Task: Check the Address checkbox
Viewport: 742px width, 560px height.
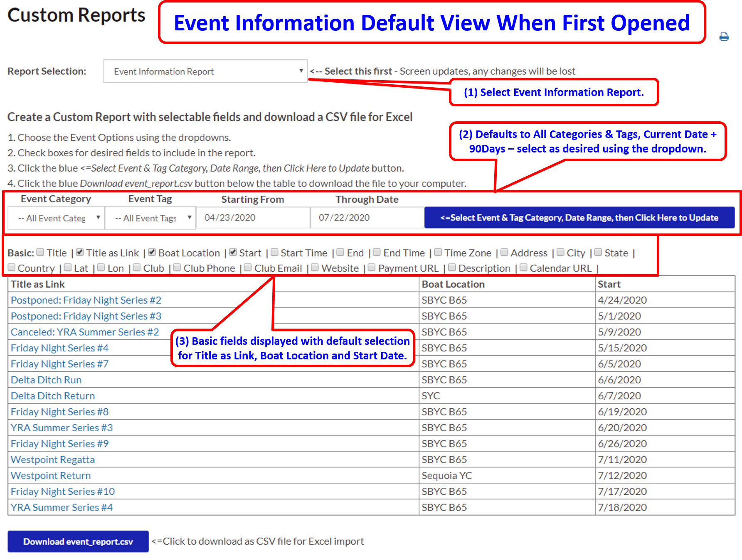Action: click(x=504, y=252)
